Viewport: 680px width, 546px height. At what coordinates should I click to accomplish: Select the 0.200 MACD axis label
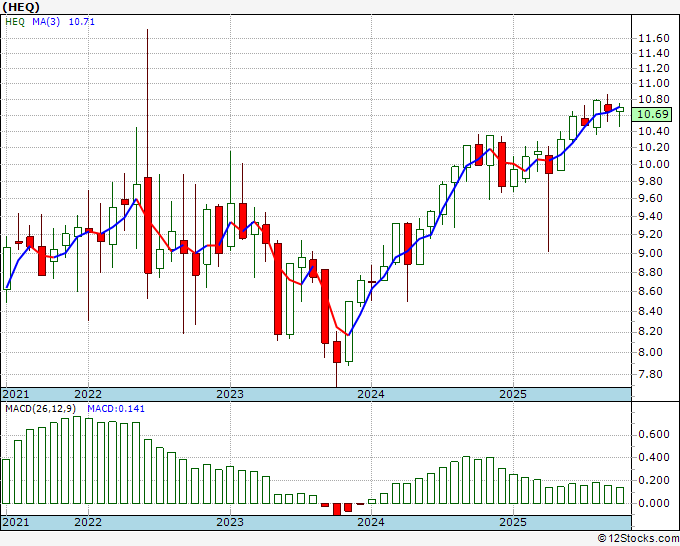click(x=654, y=481)
